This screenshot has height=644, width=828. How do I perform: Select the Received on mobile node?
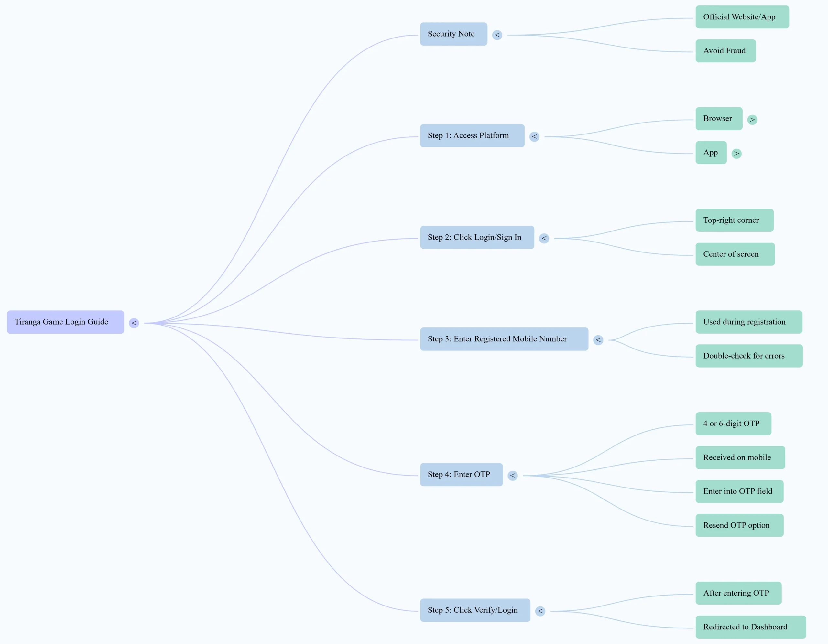tap(740, 457)
